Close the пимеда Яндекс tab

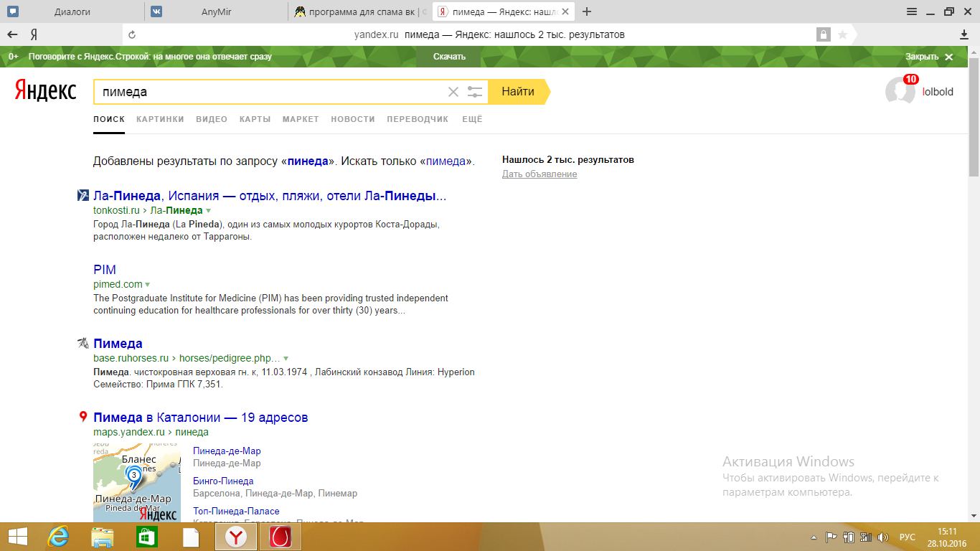pyautogui.click(x=567, y=11)
